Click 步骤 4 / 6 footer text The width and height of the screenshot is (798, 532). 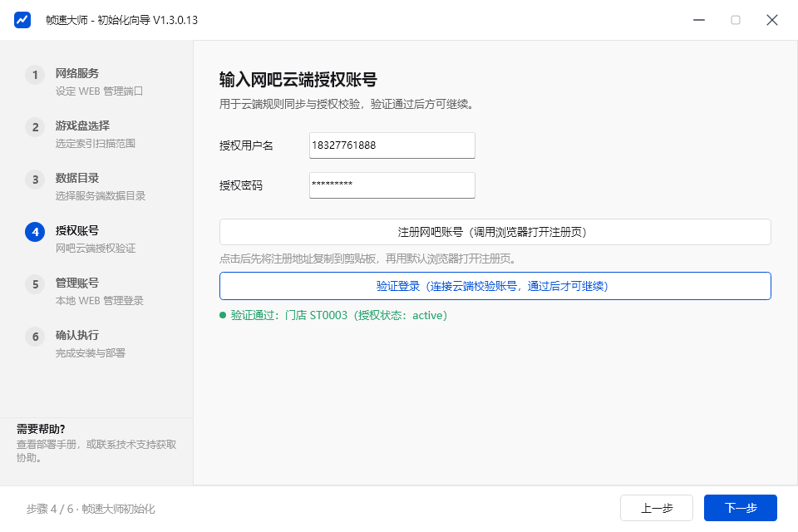(x=91, y=509)
